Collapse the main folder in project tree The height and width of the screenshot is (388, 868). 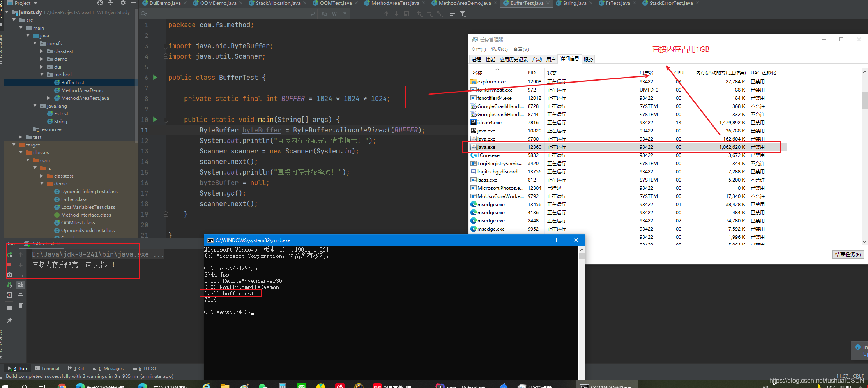pyautogui.click(x=21, y=28)
